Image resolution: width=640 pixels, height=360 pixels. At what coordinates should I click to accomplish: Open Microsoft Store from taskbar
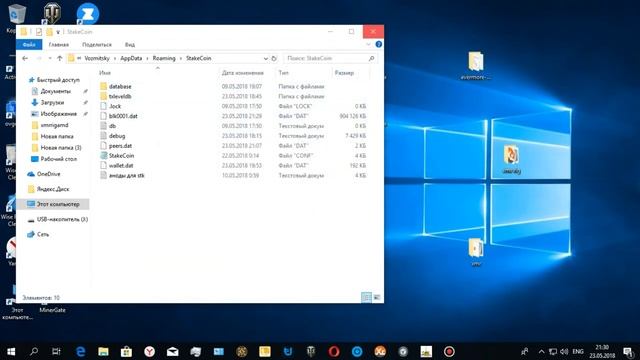point(126,351)
